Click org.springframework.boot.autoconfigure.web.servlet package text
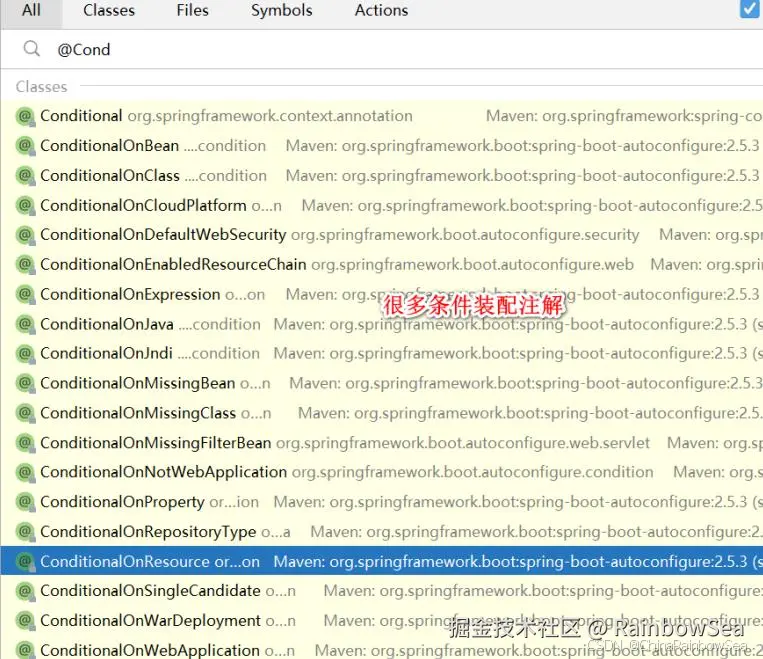The height and width of the screenshot is (659, 763). coord(463,443)
